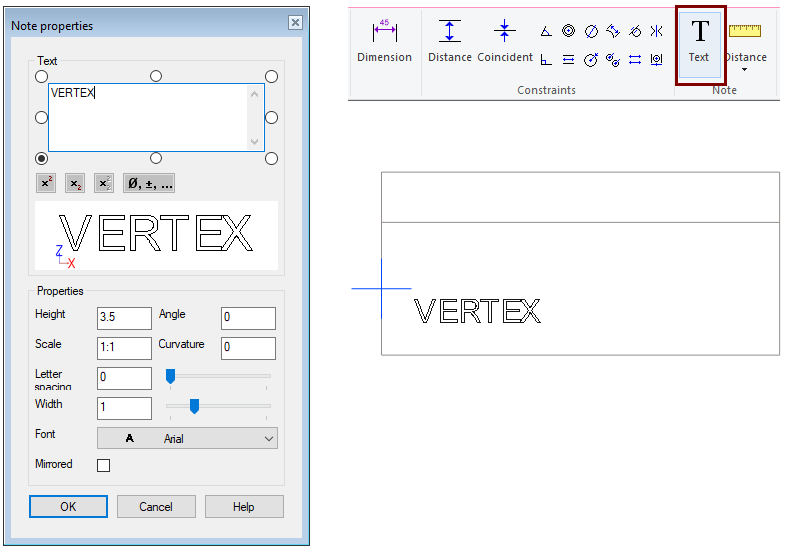
Task: Select the top-left text anchor radio button
Action: pyautogui.click(x=42, y=76)
